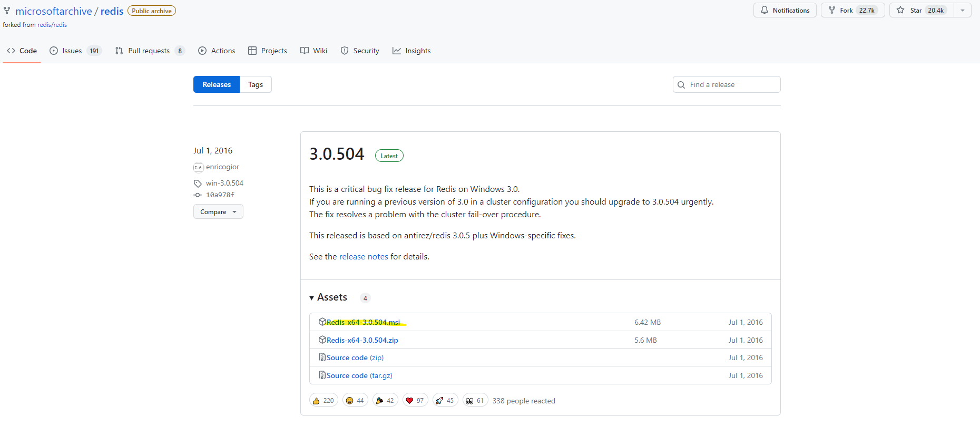
Task: React with the laugh emoji (44)
Action: (x=355, y=400)
